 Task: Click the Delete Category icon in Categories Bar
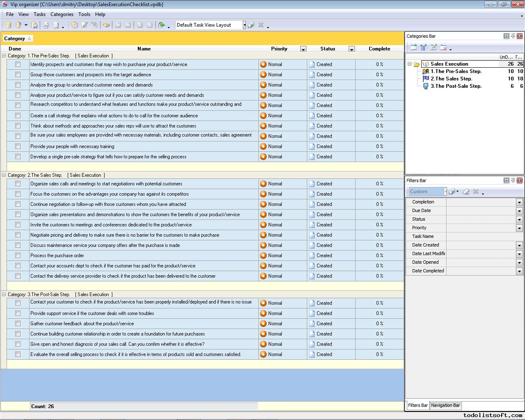click(x=443, y=48)
